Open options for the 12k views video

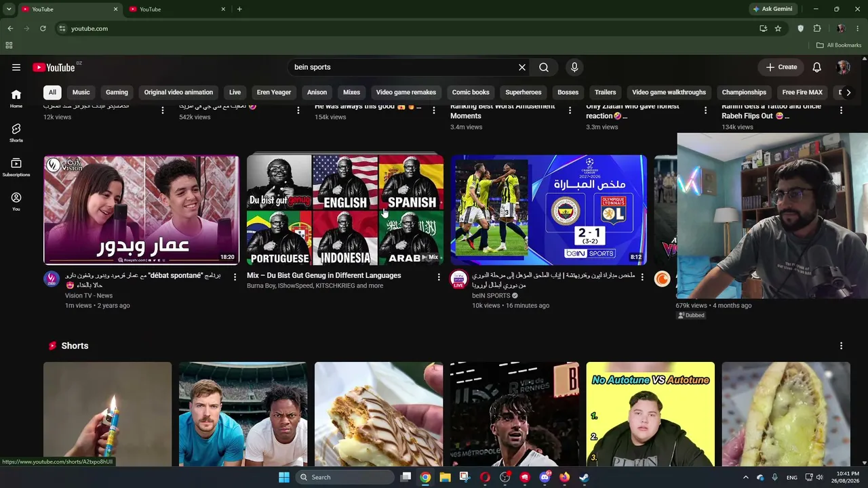(162, 110)
